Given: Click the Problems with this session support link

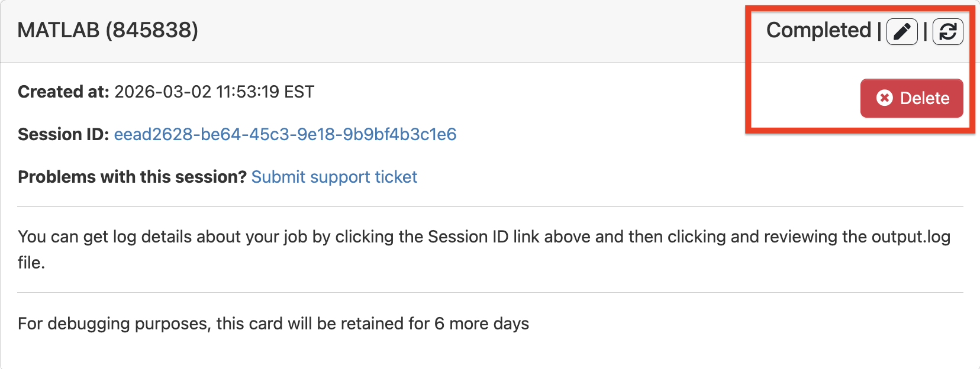Looking at the screenshot, I should click(x=334, y=177).
